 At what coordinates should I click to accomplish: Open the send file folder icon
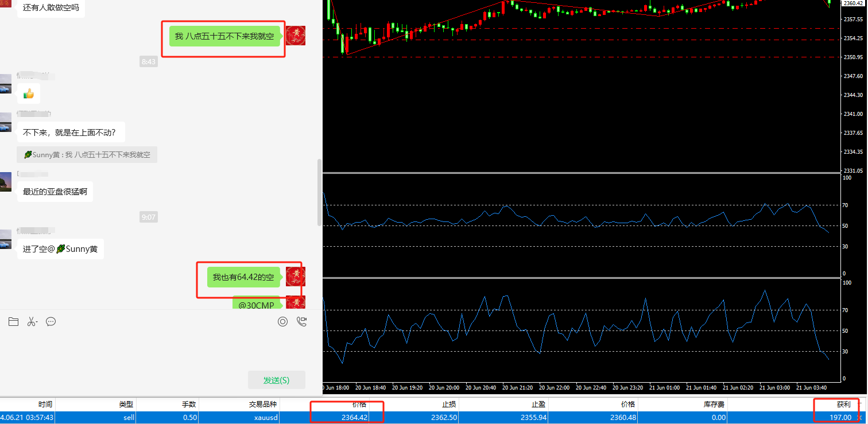click(13, 322)
